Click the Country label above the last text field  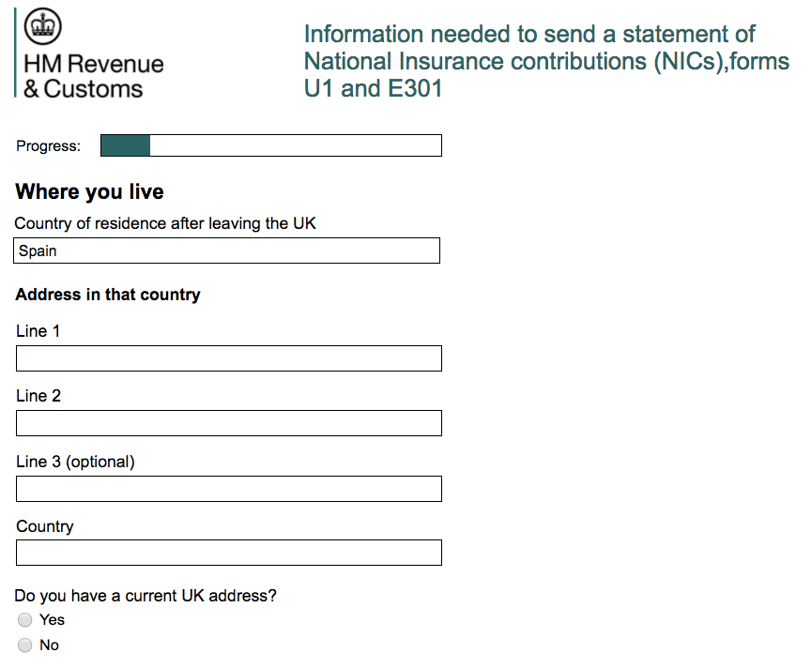[45, 526]
